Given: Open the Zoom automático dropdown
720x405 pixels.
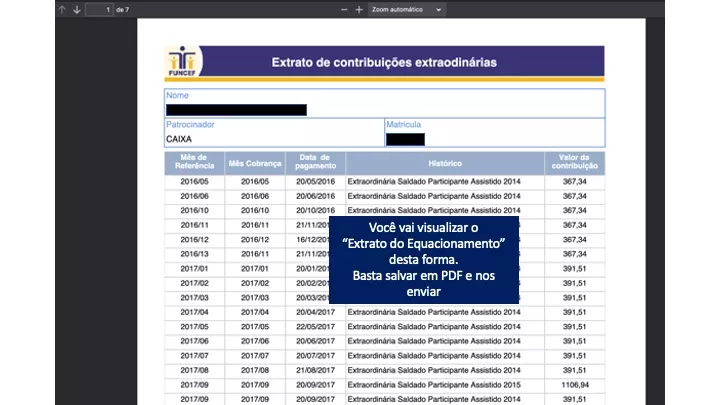Looking at the screenshot, I should pos(406,9).
